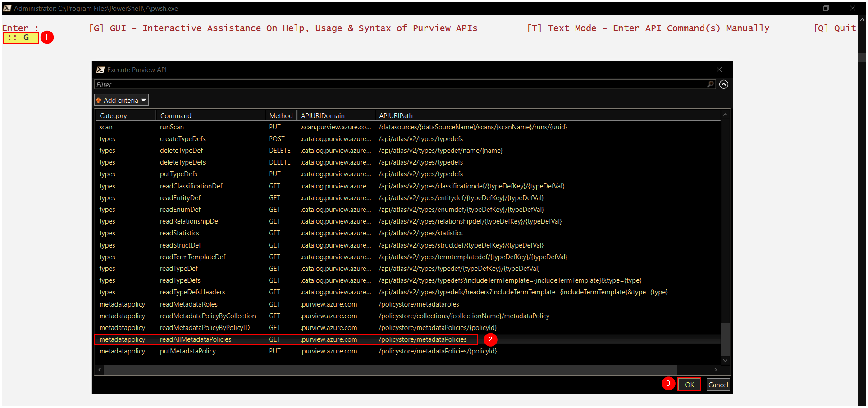Select the readMetadataRoles row

pyautogui.click(x=407, y=304)
